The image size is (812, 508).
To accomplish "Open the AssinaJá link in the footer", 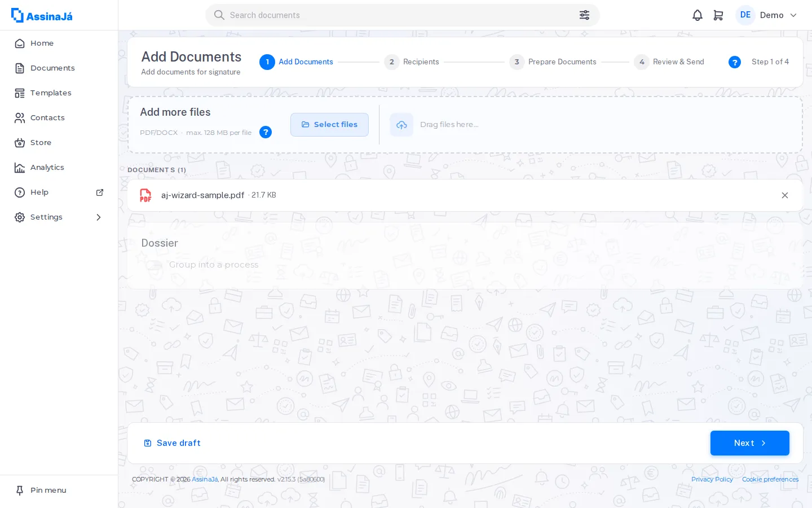I will pos(205,479).
